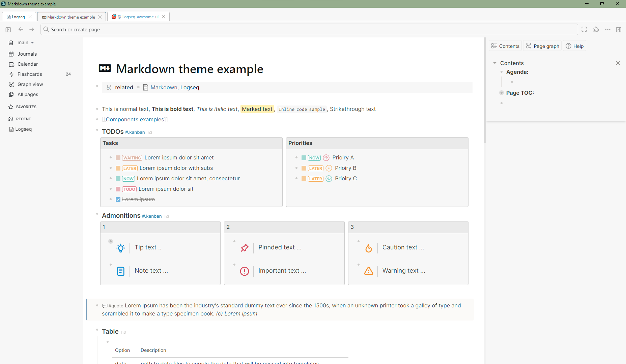Screen dimensions: 626x364
Task: Toggle the right sidebar icon
Action: point(619,30)
